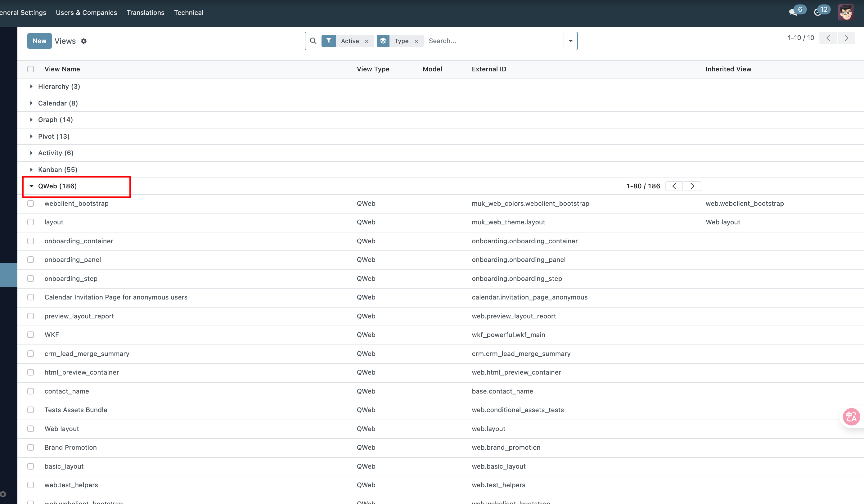Click the gear icon next to Views

point(84,41)
